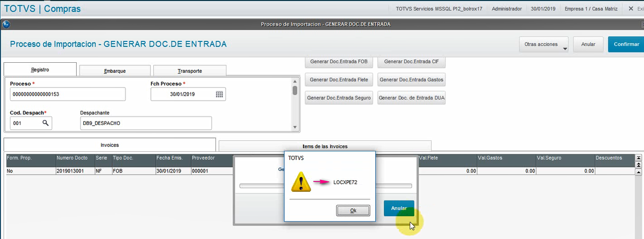This screenshot has height=239, width=644.
Task: Open the Fch Proceso calendar picker
Action: click(219, 94)
